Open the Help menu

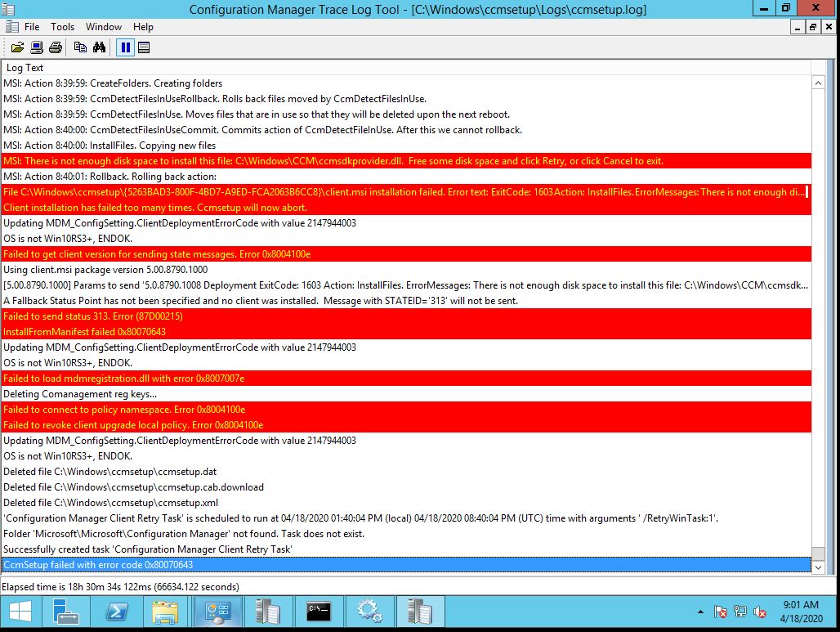143,27
